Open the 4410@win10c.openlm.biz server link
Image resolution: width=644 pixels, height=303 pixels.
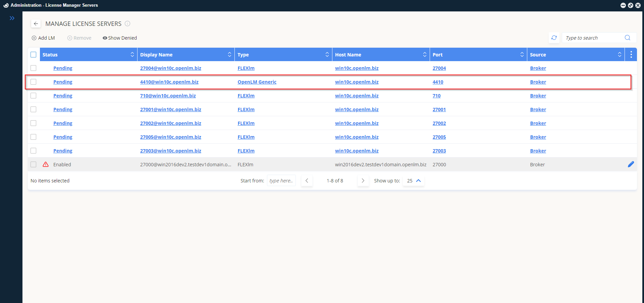tap(169, 82)
